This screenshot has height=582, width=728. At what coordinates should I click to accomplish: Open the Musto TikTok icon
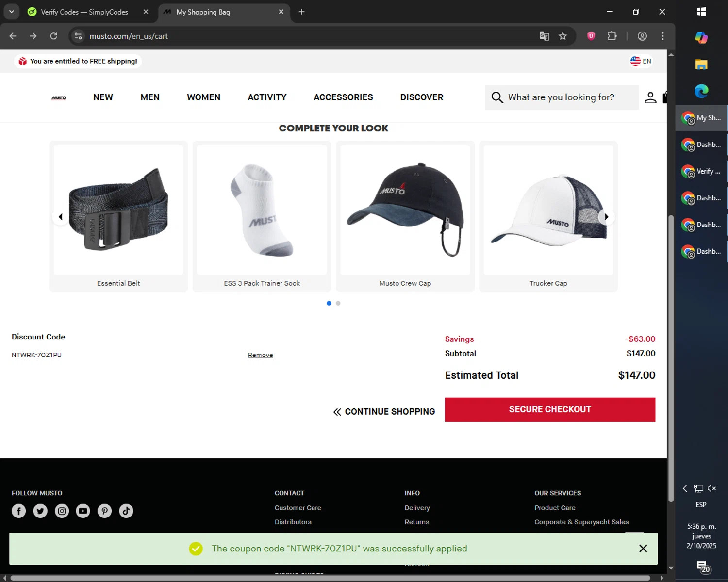[x=126, y=511]
